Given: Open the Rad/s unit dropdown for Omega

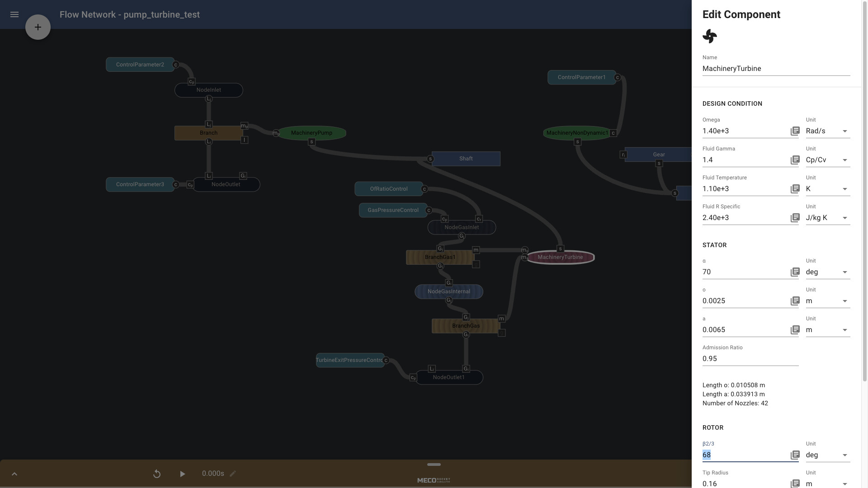Looking at the screenshot, I should (x=844, y=131).
